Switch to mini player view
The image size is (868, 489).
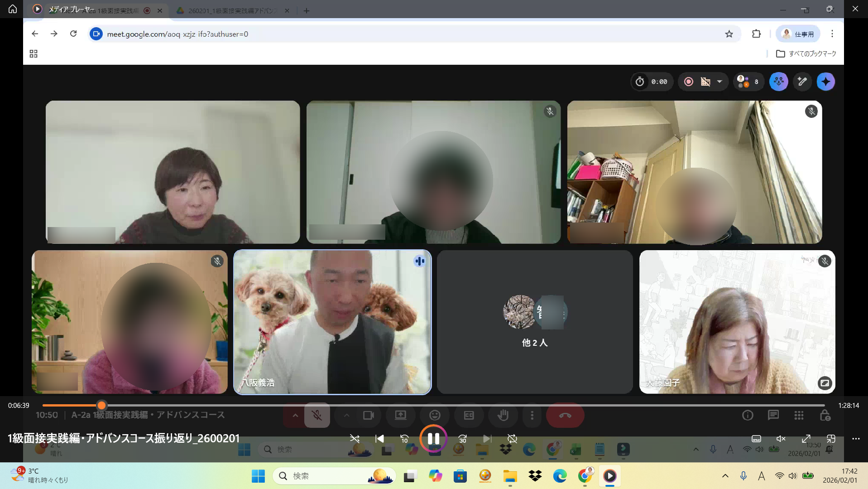tap(831, 438)
